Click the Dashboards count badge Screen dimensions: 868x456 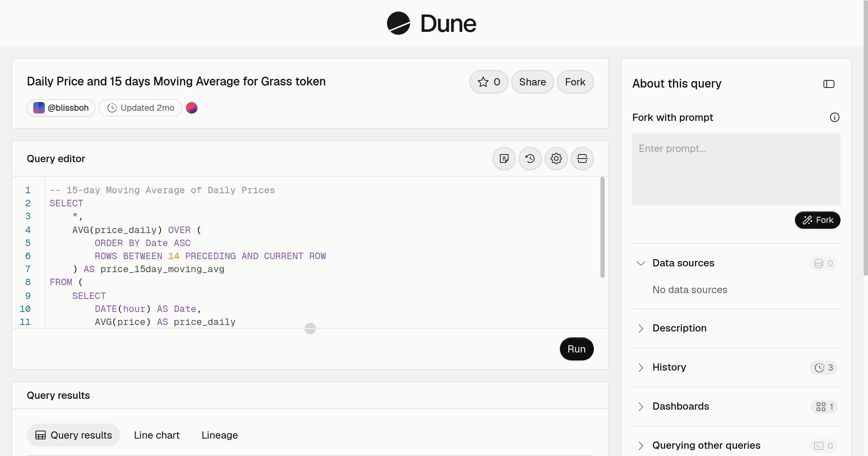pos(824,407)
